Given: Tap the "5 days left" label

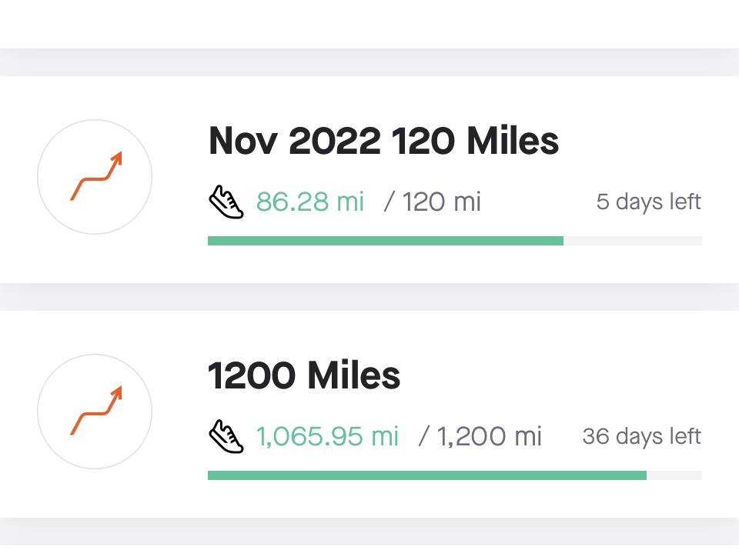Looking at the screenshot, I should [x=648, y=202].
